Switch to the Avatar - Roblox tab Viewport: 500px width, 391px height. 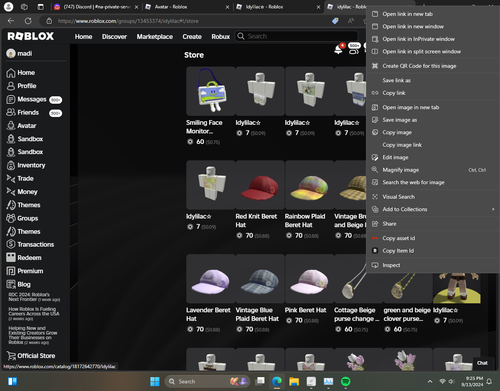coord(187,7)
